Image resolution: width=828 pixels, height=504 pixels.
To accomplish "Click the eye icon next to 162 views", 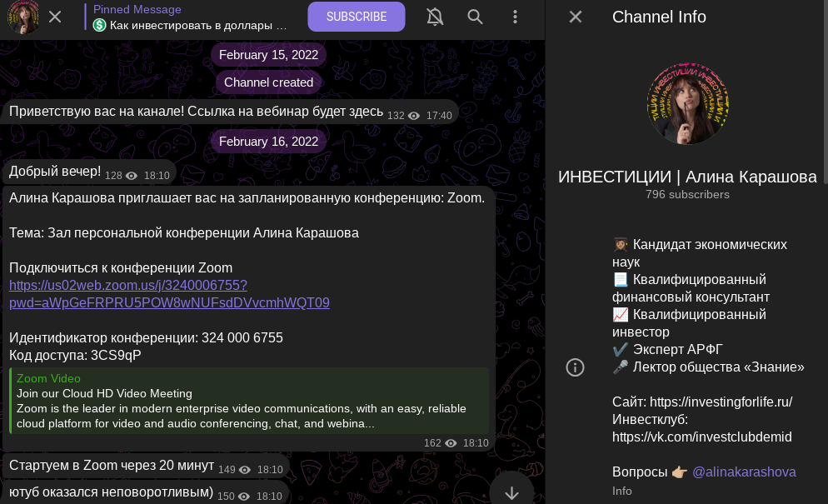I will coord(451,443).
